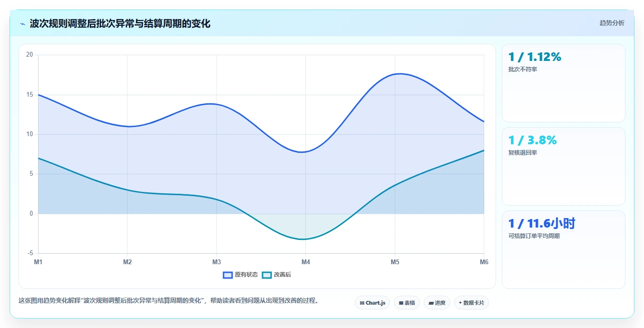Click the 原有状态 line's peak near M5
This screenshot has width=644, height=328.
(x=400, y=73)
